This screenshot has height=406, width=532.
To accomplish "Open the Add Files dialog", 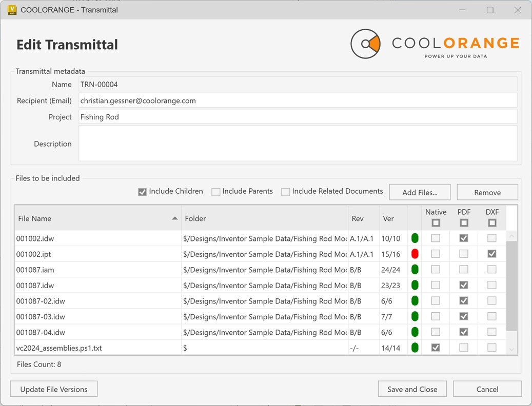I will pos(420,192).
